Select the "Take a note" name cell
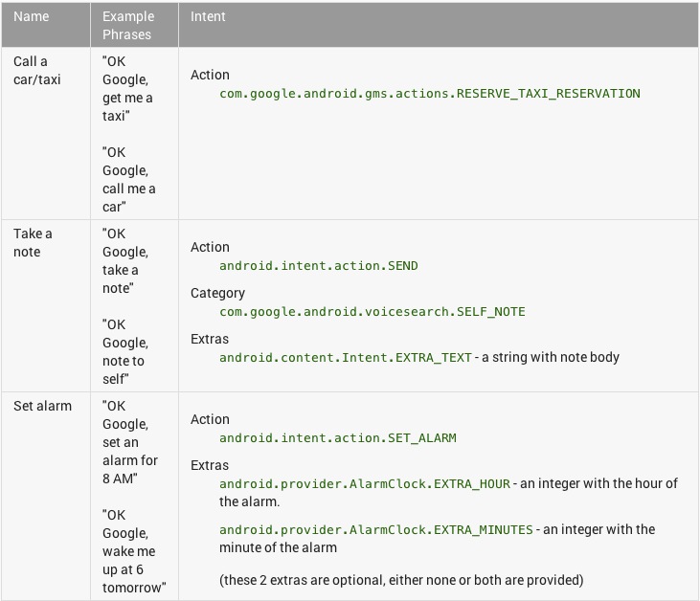 [33, 242]
